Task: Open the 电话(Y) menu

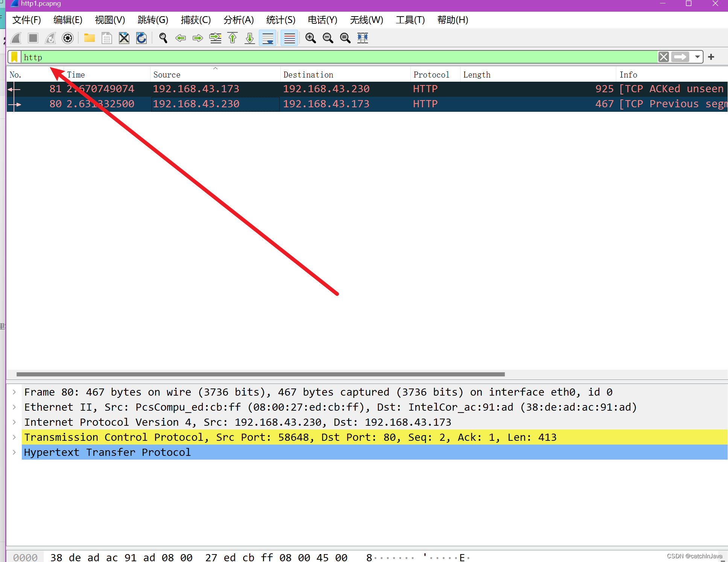Action: click(x=322, y=20)
